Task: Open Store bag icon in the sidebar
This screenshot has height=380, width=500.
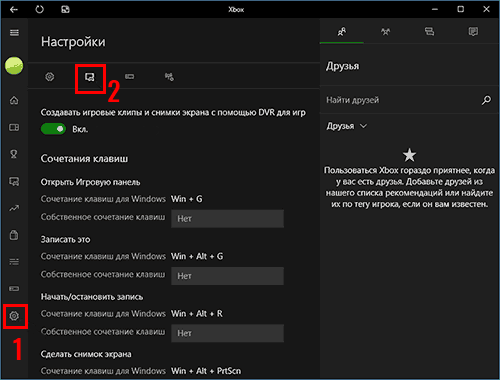Action: click(14, 235)
